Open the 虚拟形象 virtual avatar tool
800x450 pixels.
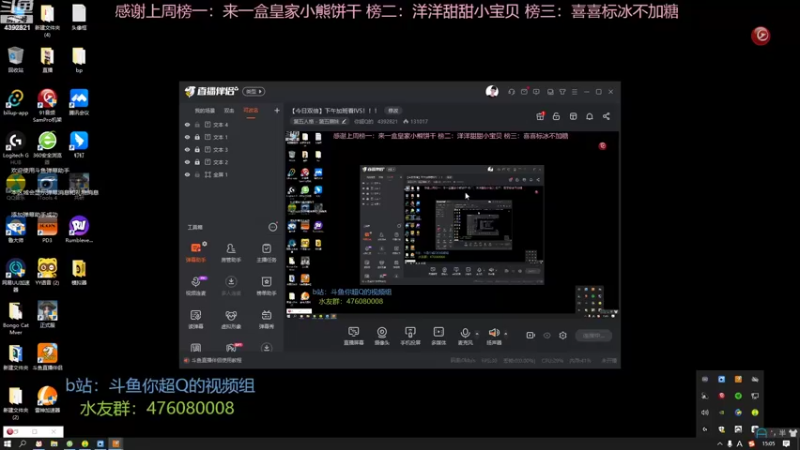pos(231,319)
